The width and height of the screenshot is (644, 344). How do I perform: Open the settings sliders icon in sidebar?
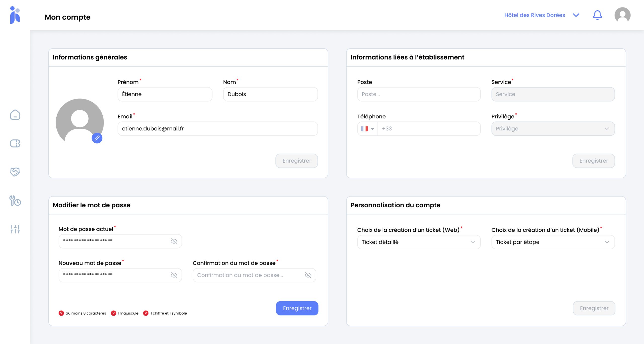[15, 229]
